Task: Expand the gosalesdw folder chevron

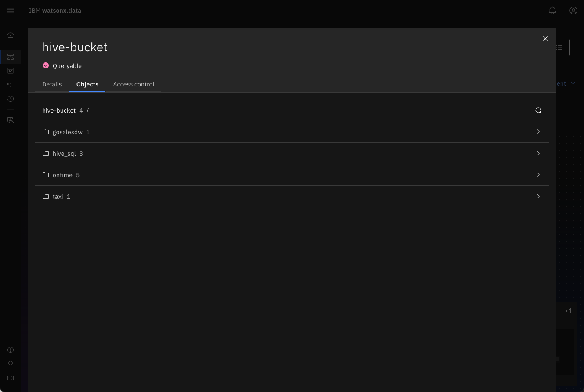Action: [538, 132]
